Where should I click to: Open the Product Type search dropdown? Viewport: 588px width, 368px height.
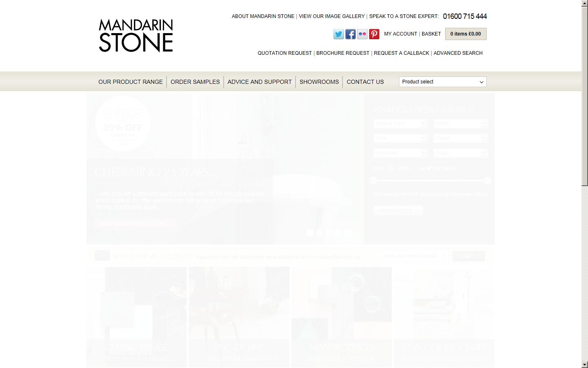pyautogui.click(x=400, y=123)
